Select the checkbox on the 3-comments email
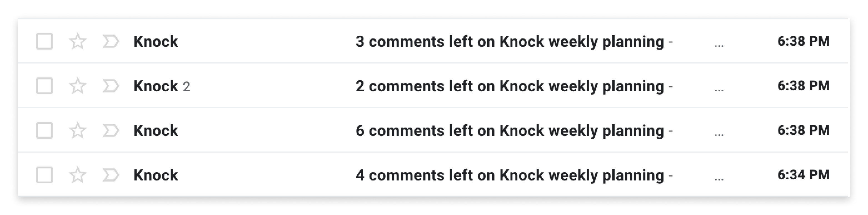868x215 pixels. point(45,41)
